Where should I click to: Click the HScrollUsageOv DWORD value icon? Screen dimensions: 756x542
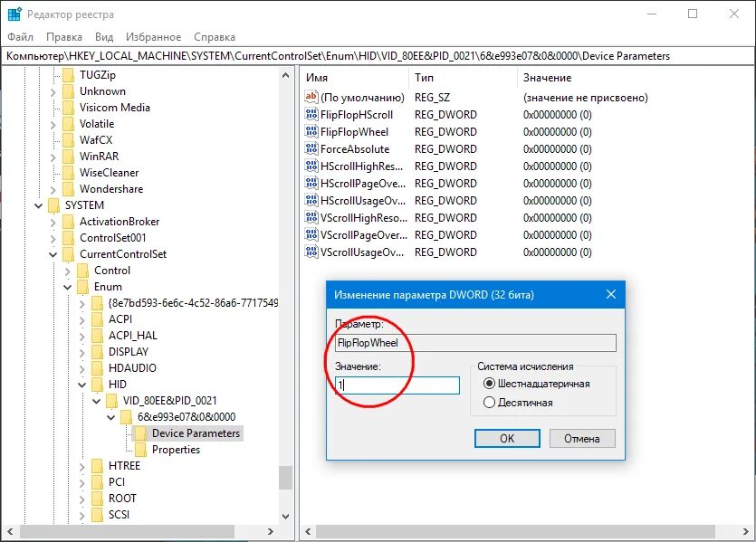[311, 200]
